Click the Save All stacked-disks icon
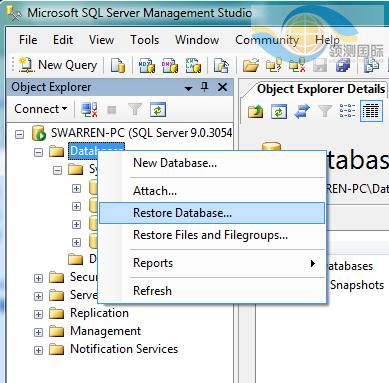The width and height of the screenshot is (389, 383). (343, 65)
